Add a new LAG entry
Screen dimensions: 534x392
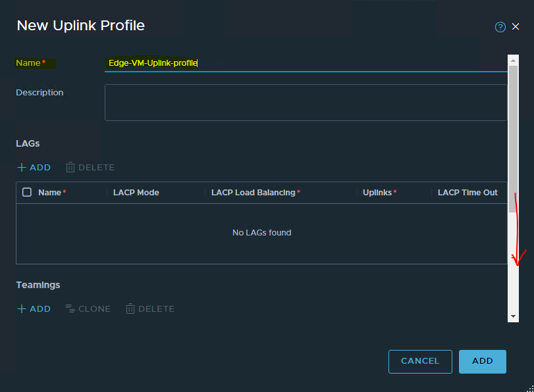point(34,168)
